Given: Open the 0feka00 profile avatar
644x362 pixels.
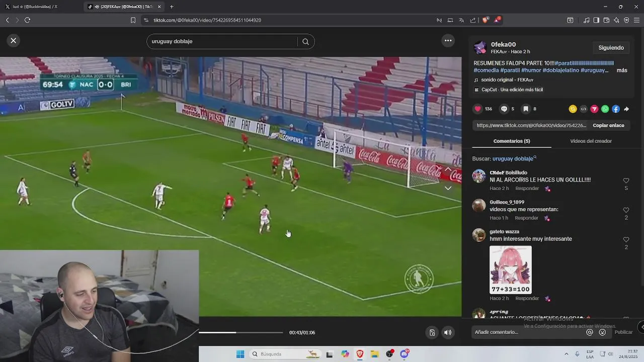Looking at the screenshot, I should (x=480, y=48).
